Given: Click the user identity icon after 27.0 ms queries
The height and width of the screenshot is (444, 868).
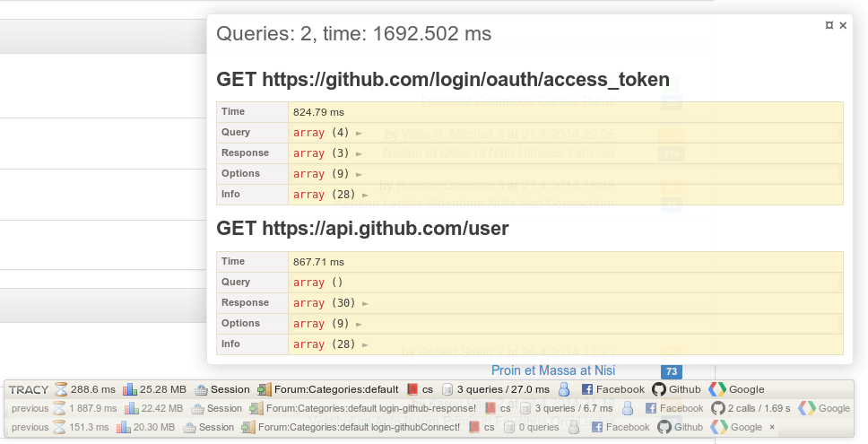Looking at the screenshot, I should 564,390.
